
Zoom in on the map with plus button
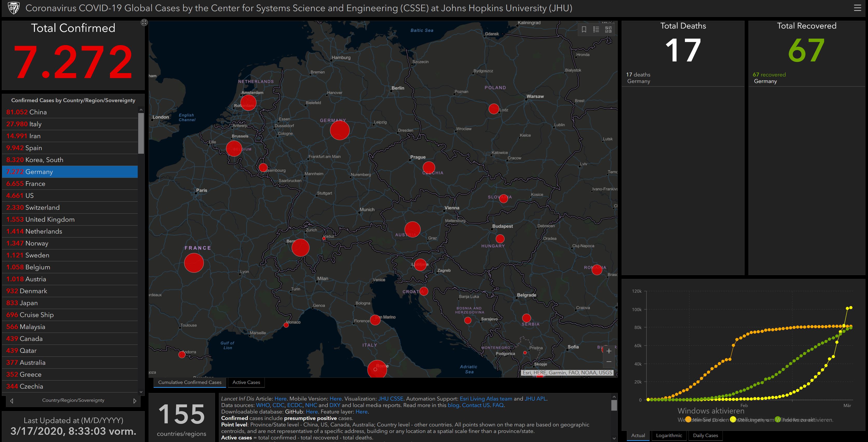pos(609,351)
